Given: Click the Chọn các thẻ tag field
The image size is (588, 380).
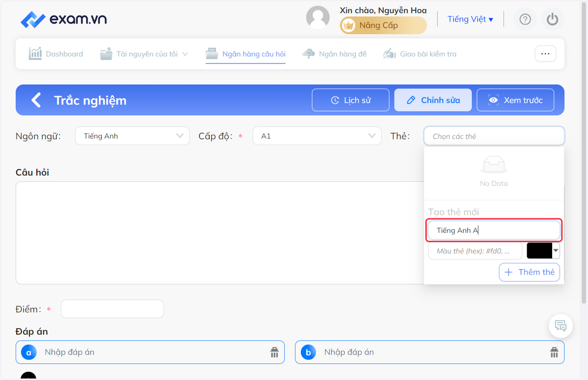Looking at the screenshot, I should [494, 136].
